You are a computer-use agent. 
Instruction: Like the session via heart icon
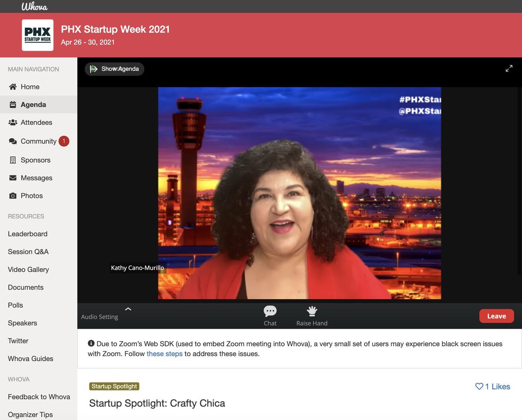479,387
